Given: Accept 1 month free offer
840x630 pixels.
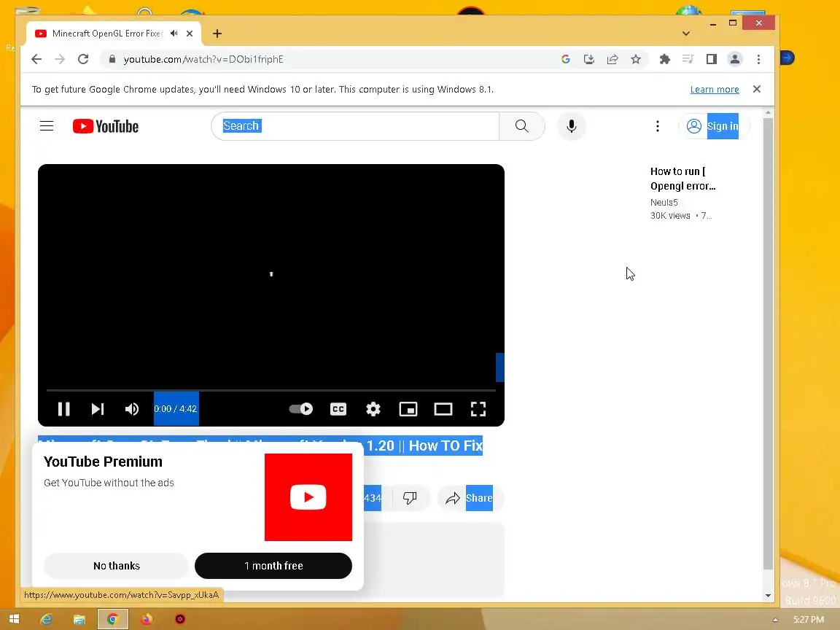Looking at the screenshot, I should point(273,566).
